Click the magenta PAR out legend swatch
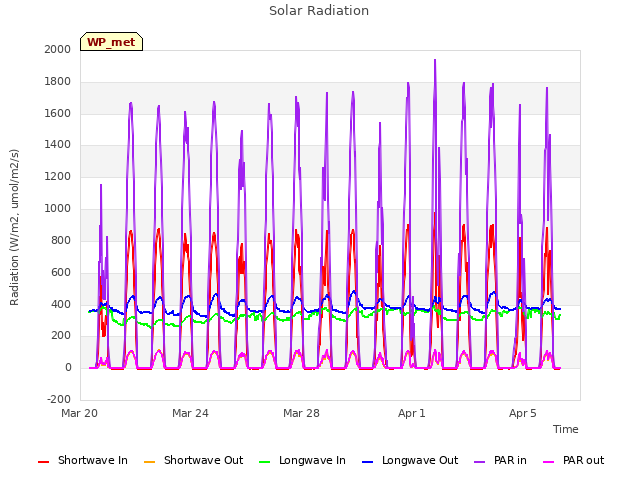The width and height of the screenshot is (640, 480). (549, 462)
